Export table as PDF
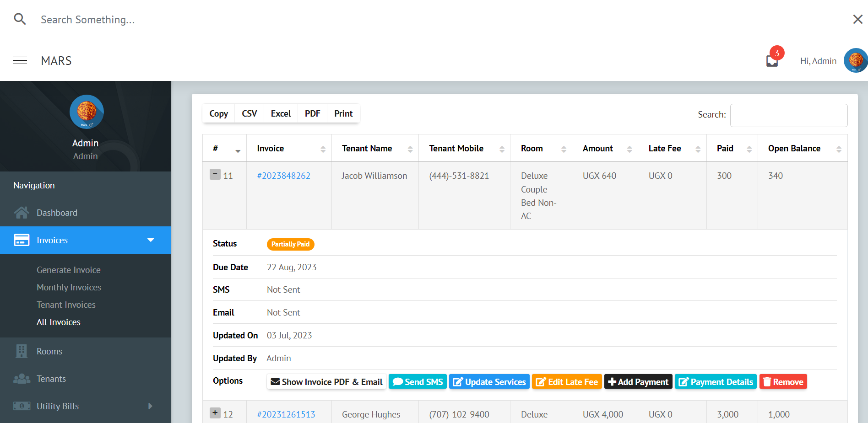The image size is (868, 423). click(x=312, y=113)
